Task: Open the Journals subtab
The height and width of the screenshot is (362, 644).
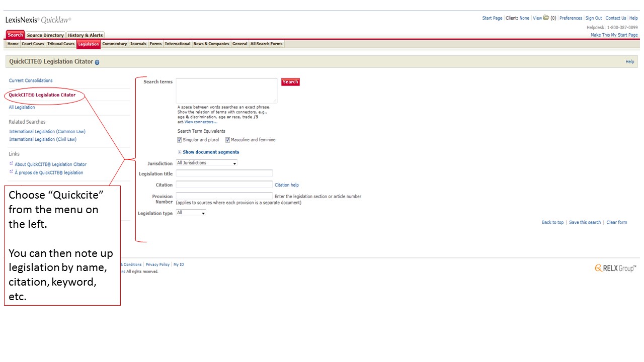Action: pos(138,44)
